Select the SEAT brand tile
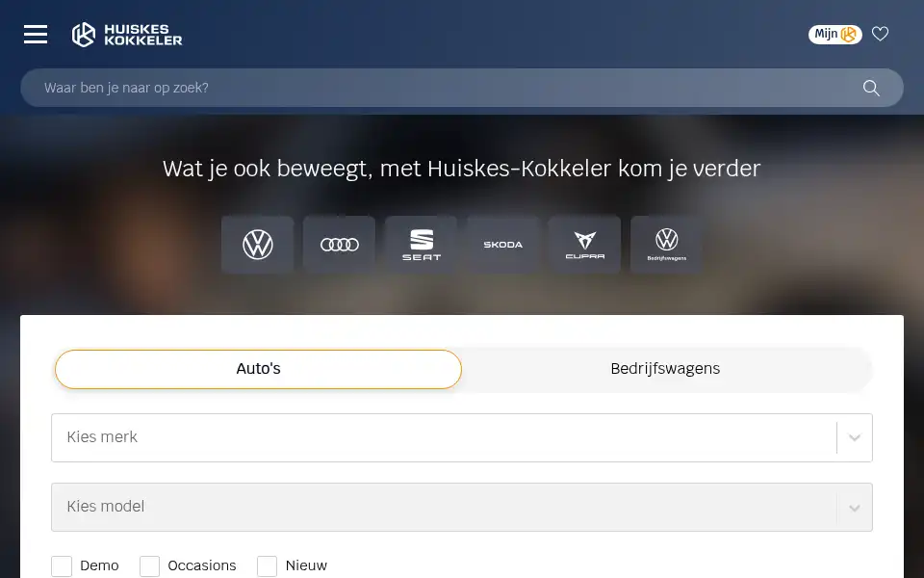This screenshot has width=924, height=578. (x=422, y=244)
